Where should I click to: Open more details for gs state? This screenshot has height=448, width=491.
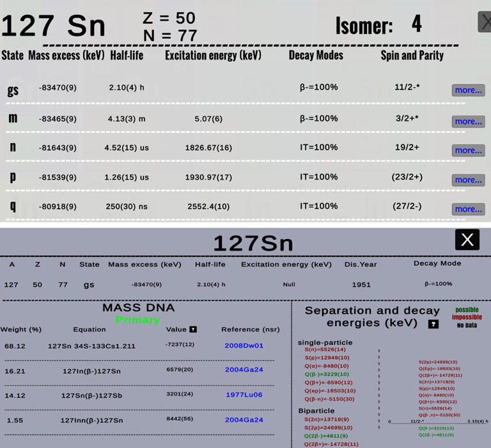click(468, 90)
